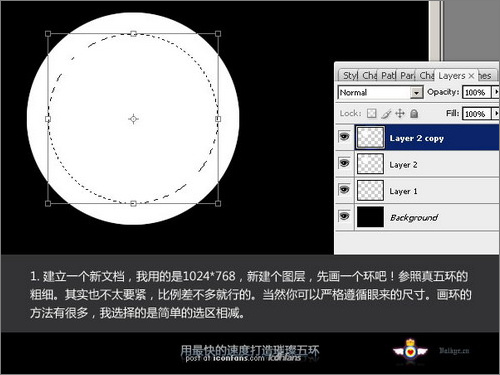Select Layer 2 copy thumbnail

pyautogui.click(x=370, y=137)
